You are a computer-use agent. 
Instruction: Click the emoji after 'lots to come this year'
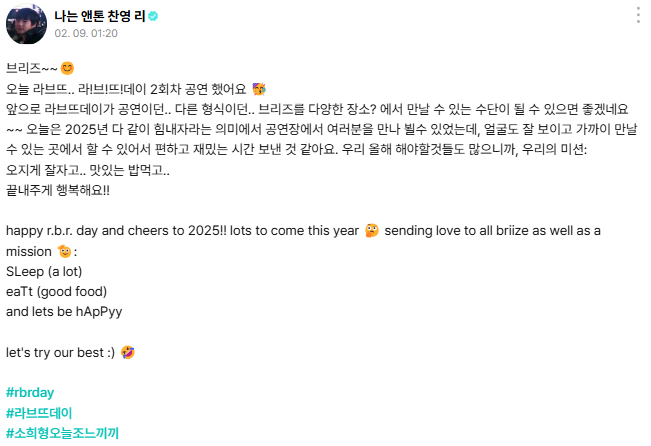tap(372, 231)
